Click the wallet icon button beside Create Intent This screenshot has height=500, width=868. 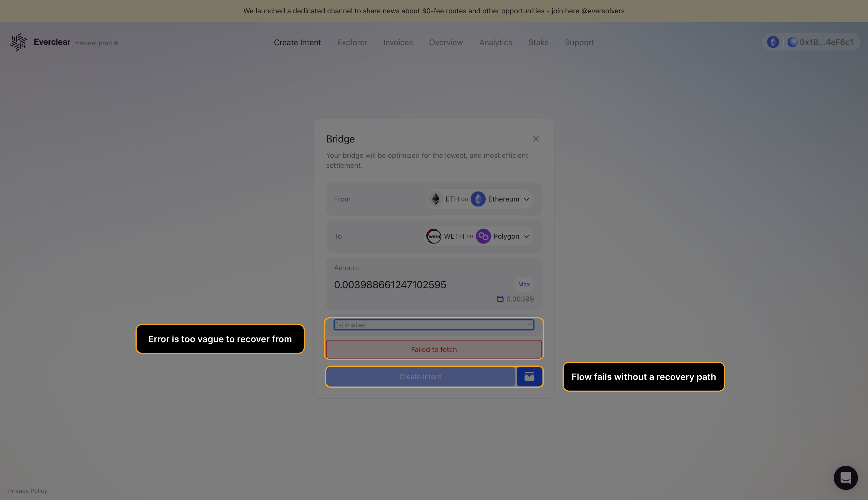click(529, 377)
